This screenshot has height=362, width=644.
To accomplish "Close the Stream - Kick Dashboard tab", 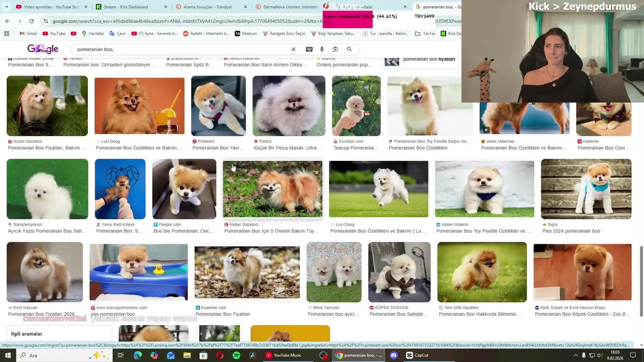I will point(165,7).
